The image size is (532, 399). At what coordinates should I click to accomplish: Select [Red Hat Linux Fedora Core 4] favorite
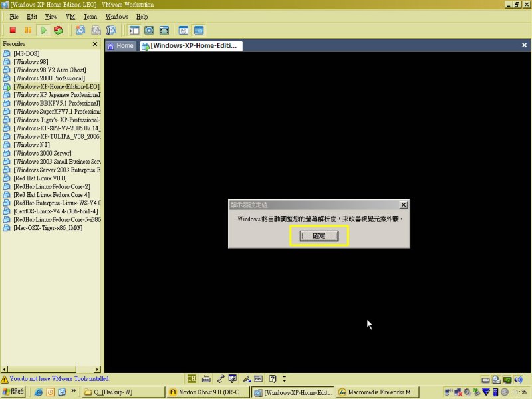point(52,195)
